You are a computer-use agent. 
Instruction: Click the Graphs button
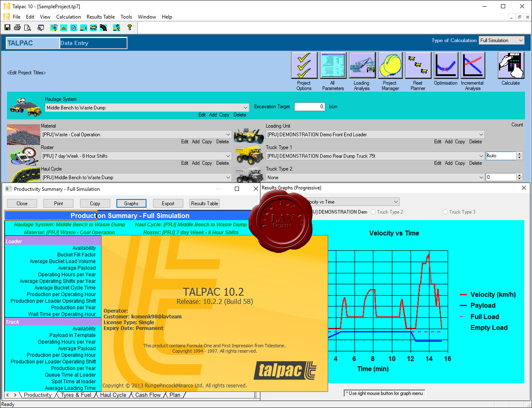point(131,204)
